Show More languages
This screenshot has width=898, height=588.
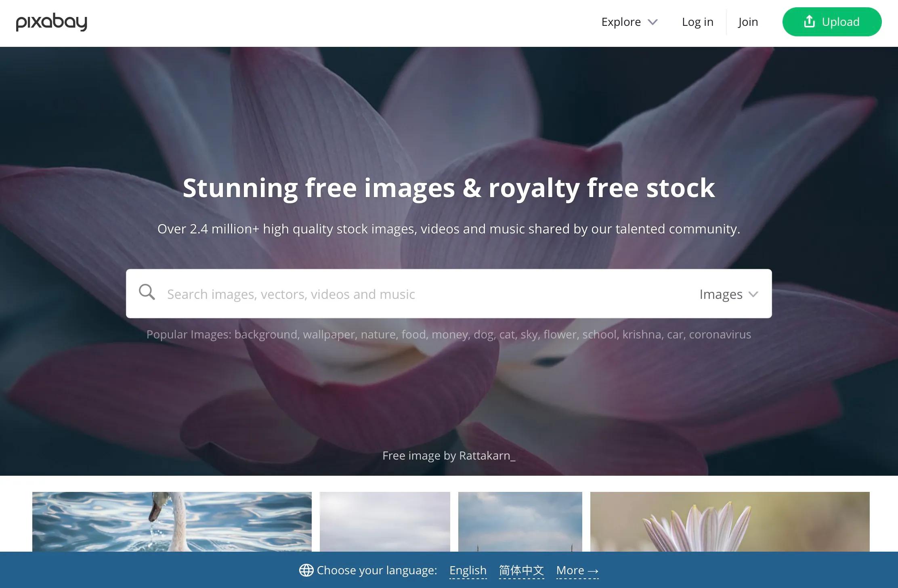pos(577,570)
